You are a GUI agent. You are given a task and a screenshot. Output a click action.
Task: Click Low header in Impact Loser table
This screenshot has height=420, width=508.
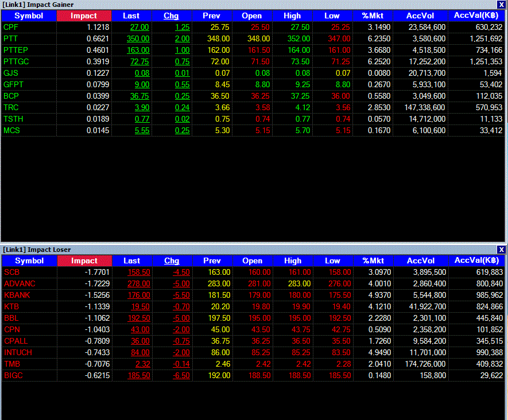(x=333, y=260)
